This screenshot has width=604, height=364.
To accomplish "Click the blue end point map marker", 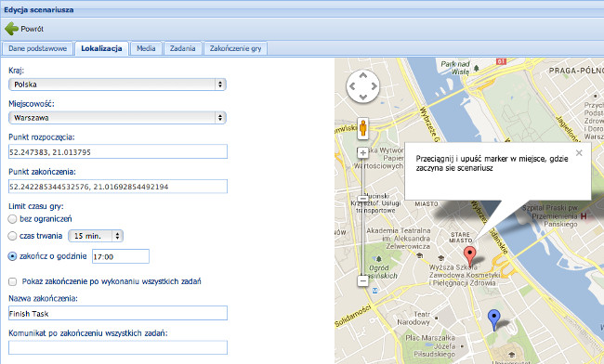I will click(x=493, y=319).
